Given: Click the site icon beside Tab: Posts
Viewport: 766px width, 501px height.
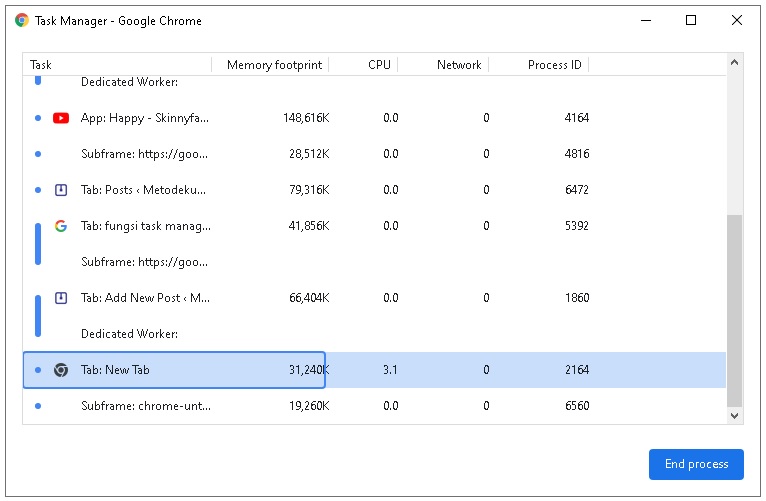Looking at the screenshot, I should click(x=61, y=190).
